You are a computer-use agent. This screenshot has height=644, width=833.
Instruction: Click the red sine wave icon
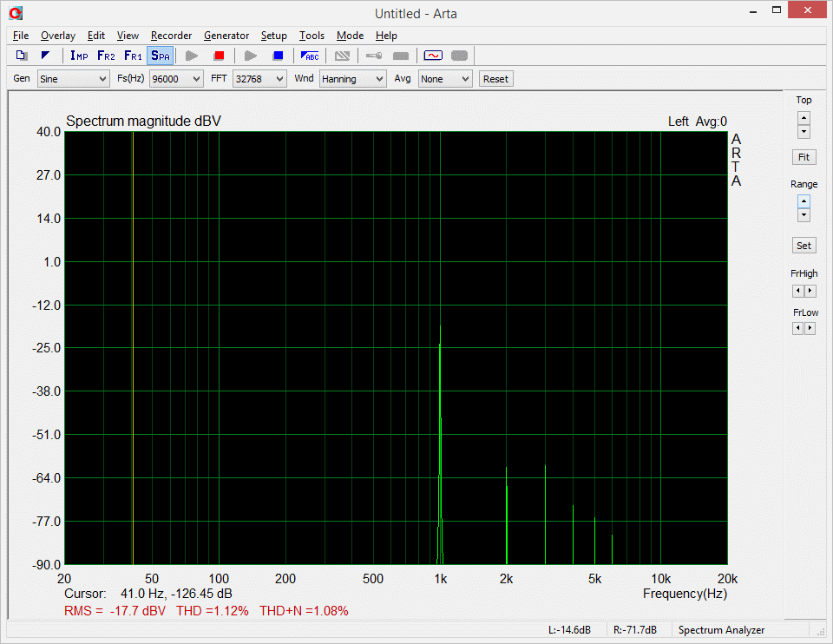[x=433, y=56]
